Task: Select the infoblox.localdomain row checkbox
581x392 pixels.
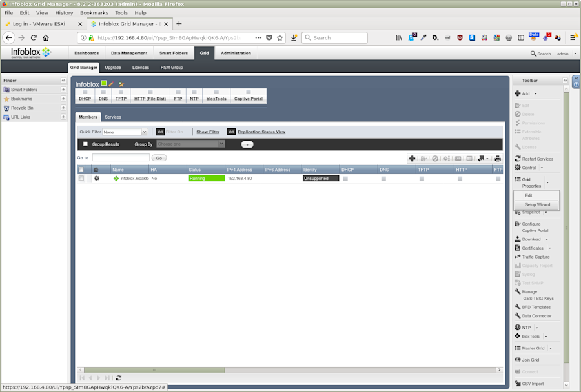Action: (x=81, y=178)
